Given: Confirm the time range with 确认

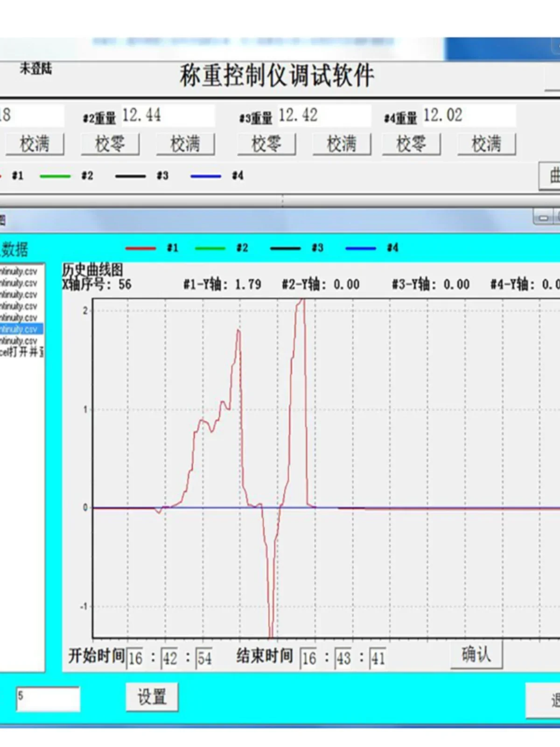Looking at the screenshot, I should [x=476, y=655].
